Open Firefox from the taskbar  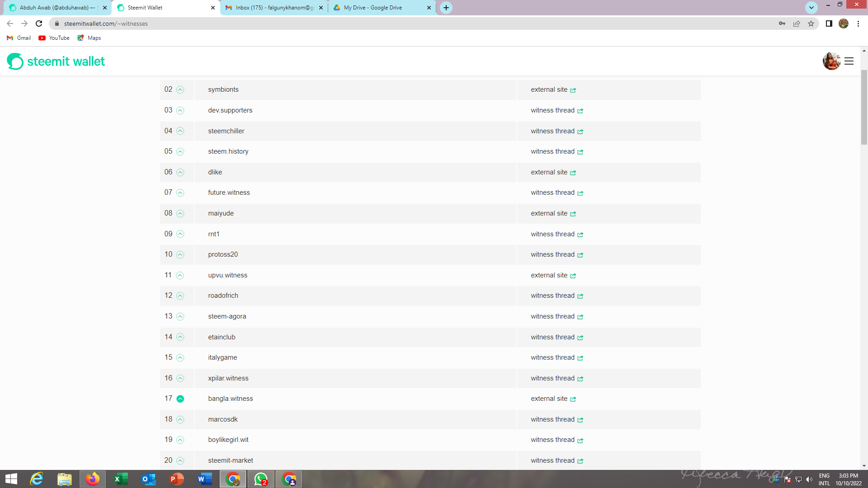93,479
